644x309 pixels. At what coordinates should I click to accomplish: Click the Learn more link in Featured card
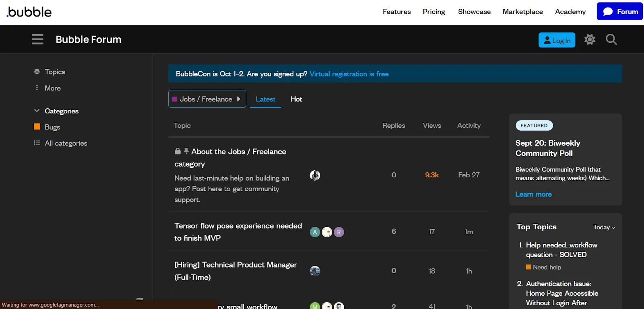[533, 194]
